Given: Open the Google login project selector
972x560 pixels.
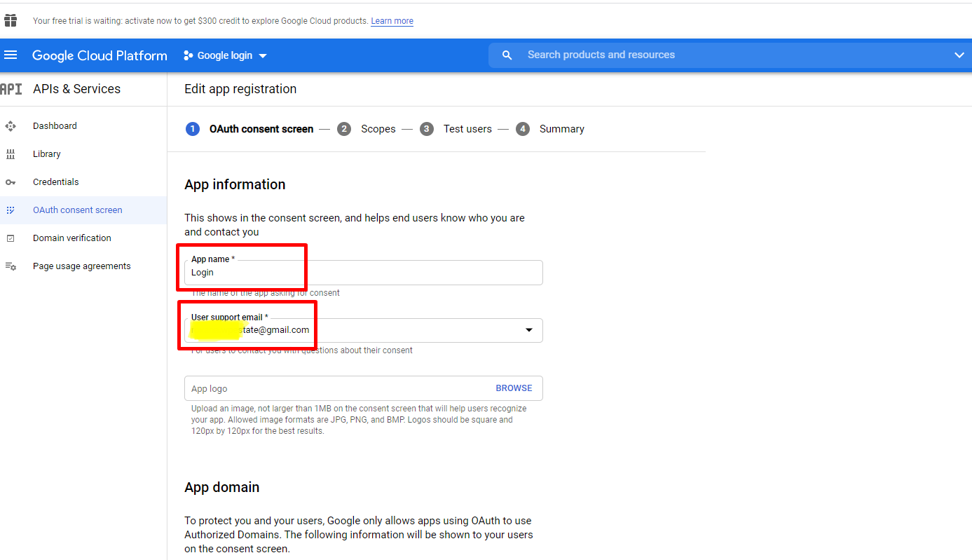Looking at the screenshot, I should (225, 55).
